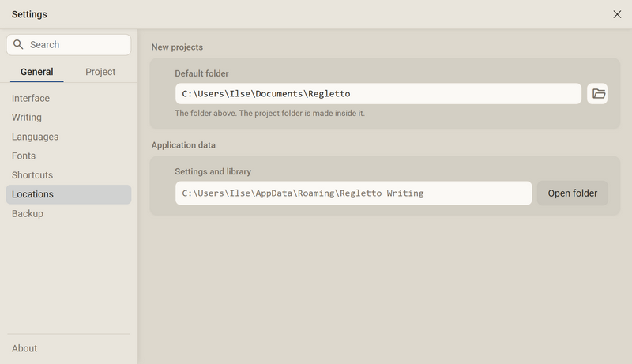Screen dimensions: 632x364
Task: Open the Fonts settings section
Action: point(69,156)
